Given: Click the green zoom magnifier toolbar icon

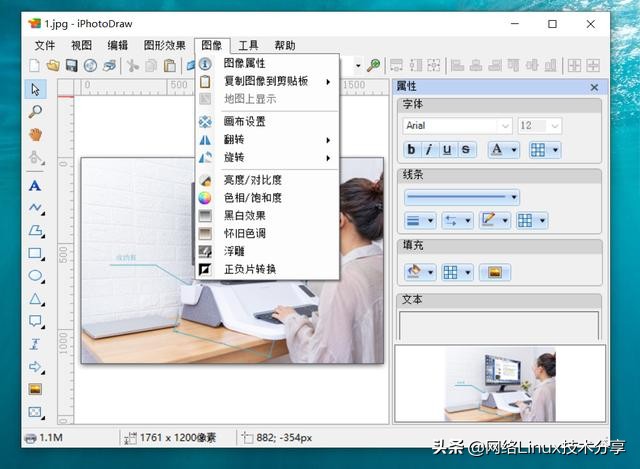Looking at the screenshot, I should (x=373, y=65).
